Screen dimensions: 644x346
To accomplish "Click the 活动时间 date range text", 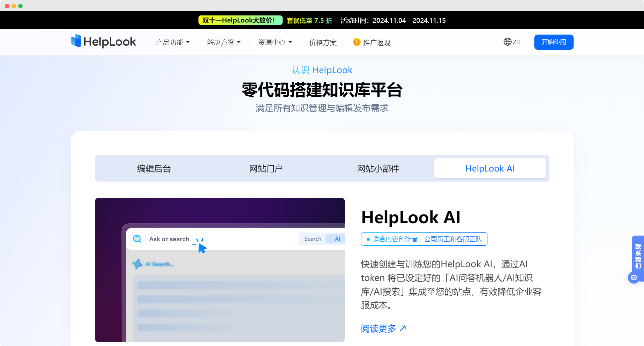I will tap(393, 20).
